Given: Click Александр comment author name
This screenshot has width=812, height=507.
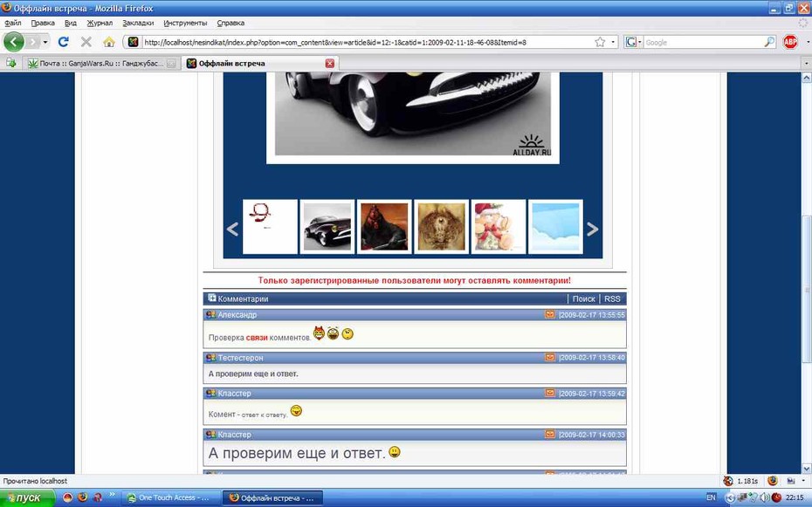Looking at the screenshot, I should pyautogui.click(x=237, y=314).
